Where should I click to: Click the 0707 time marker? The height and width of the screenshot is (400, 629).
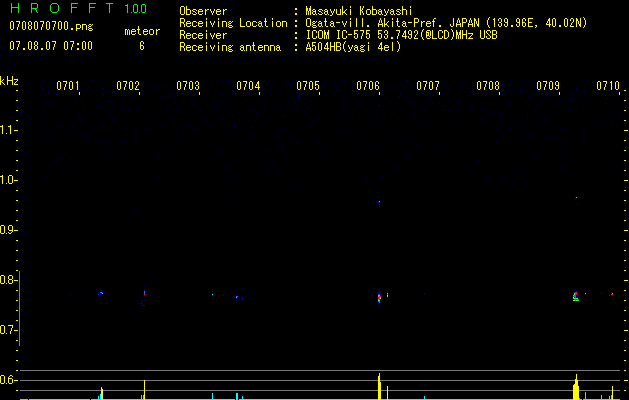click(x=428, y=85)
